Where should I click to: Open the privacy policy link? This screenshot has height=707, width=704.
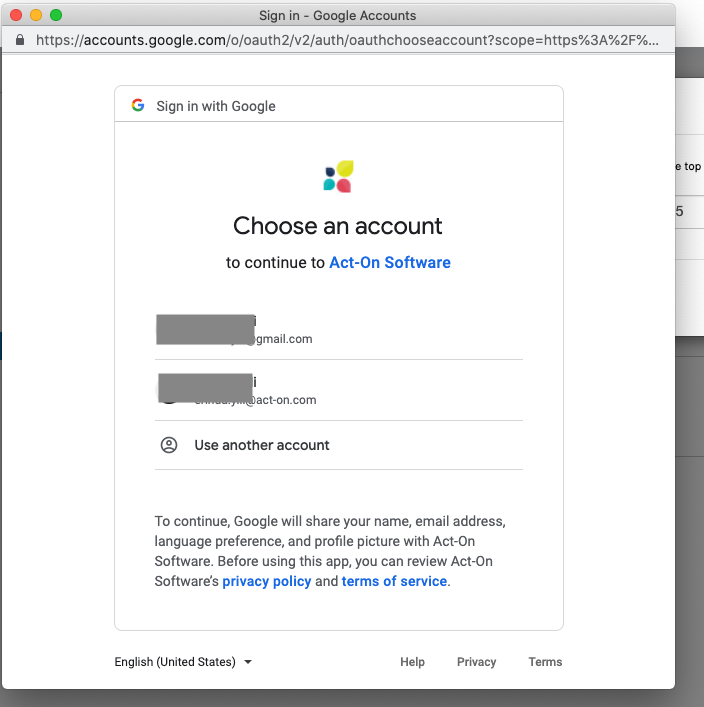coord(267,581)
